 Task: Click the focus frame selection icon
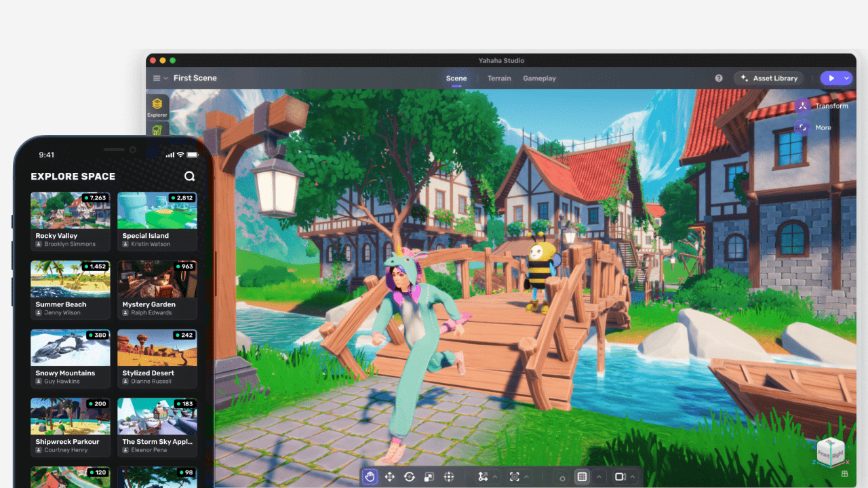pos(515,476)
